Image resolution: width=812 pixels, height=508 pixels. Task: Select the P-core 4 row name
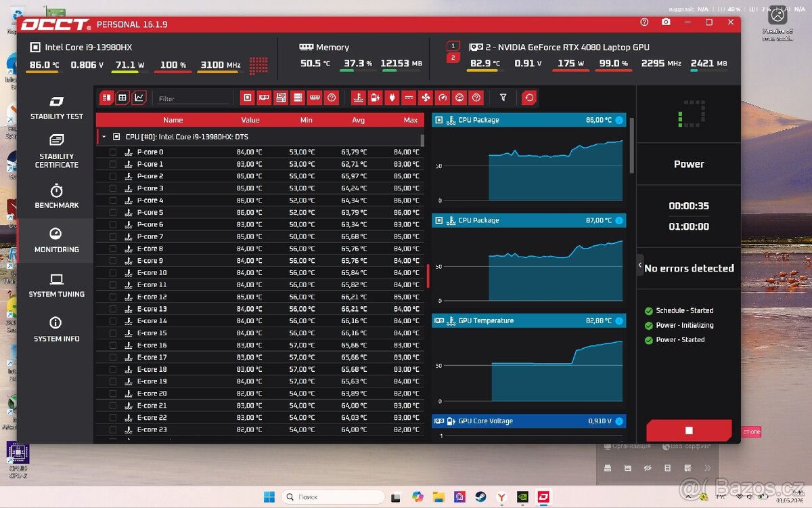tap(150, 200)
